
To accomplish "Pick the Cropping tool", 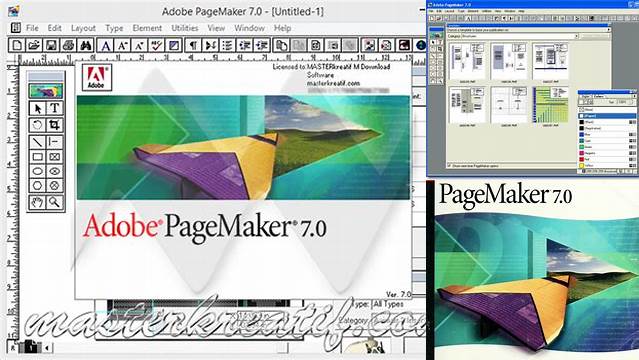I will point(55,125).
